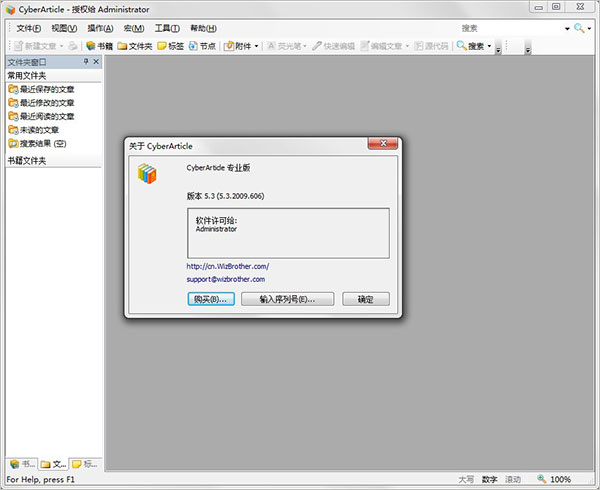600x490 pixels.
Task: Open the dropdown arrow next to 编辑文章
Action: (407, 46)
